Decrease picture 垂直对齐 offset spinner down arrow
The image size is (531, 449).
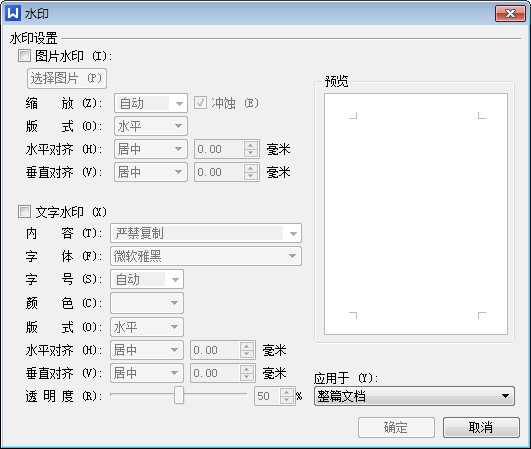tap(250, 176)
